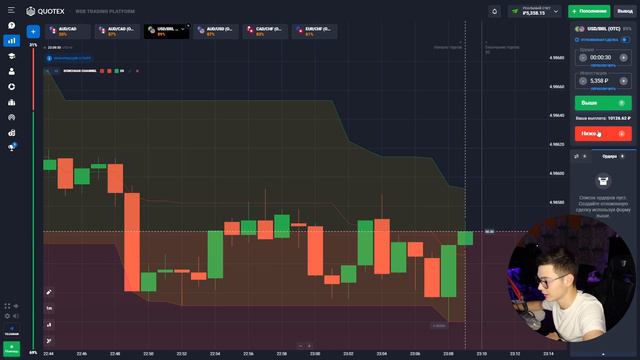Collapse the indicator legend arrow
The width and height of the screenshot is (640, 360).
coord(47,71)
